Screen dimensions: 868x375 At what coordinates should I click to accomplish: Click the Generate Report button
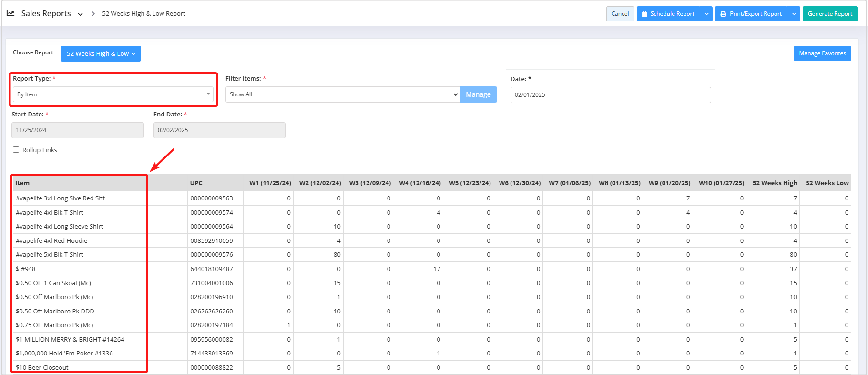829,14
